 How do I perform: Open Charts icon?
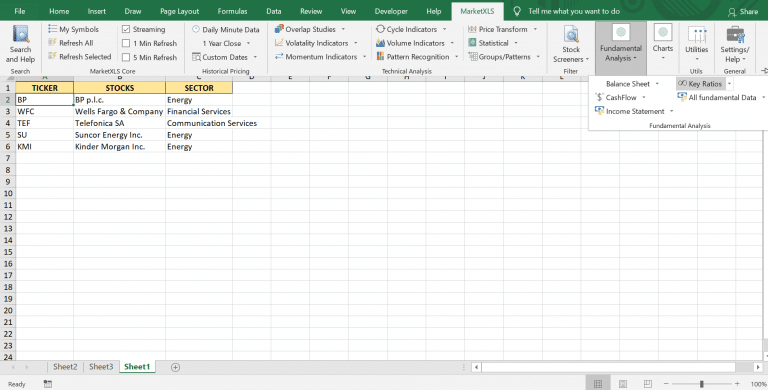(663, 33)
